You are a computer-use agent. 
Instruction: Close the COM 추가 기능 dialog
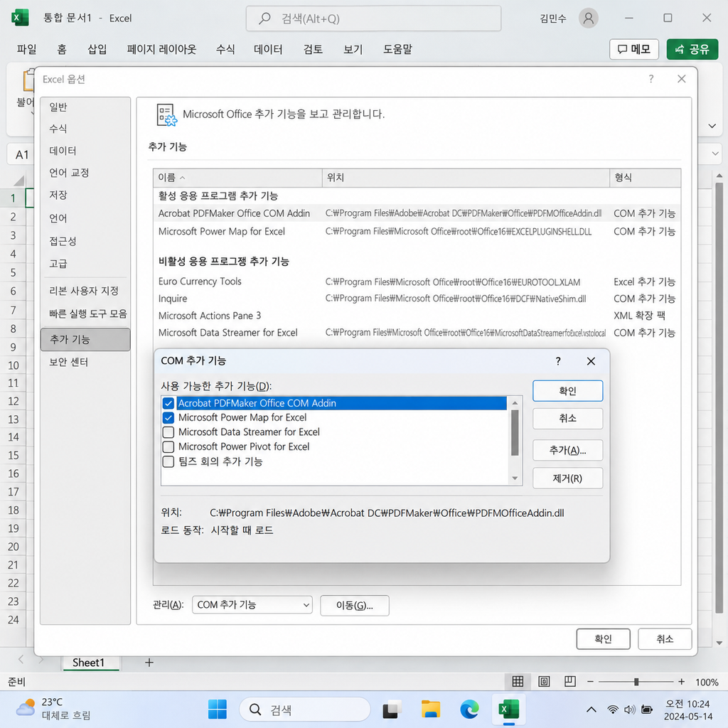pyautogui.click(x=591, y=361)
